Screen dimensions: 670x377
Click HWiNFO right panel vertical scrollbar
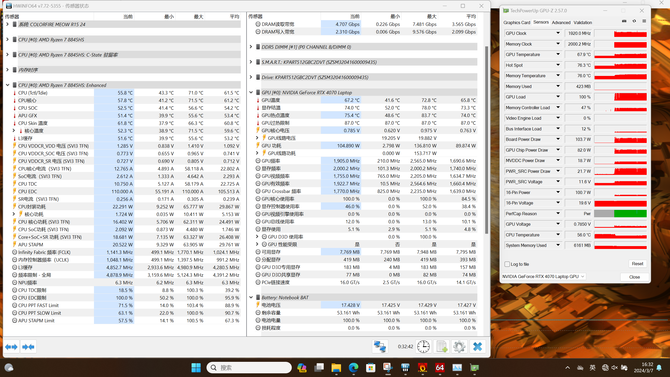(486, 140)
